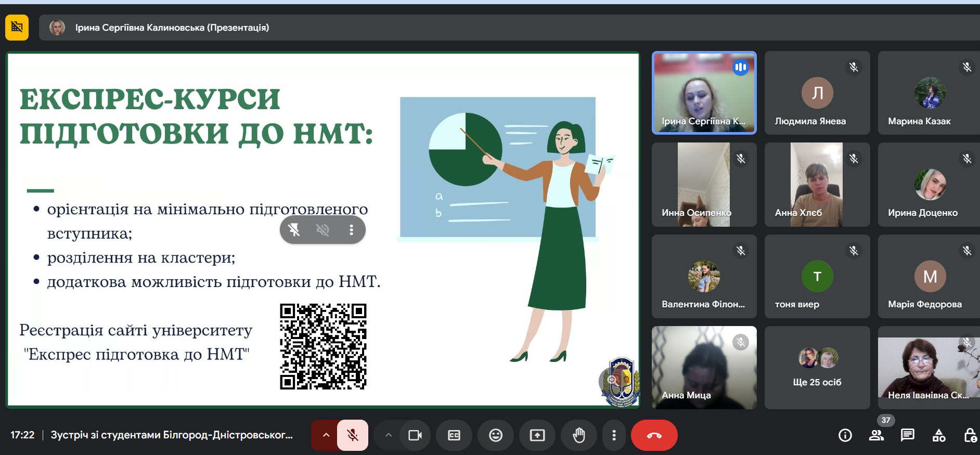Expand audio settings chevron beside microphone
980x455 pixels.
pos(326,435)
